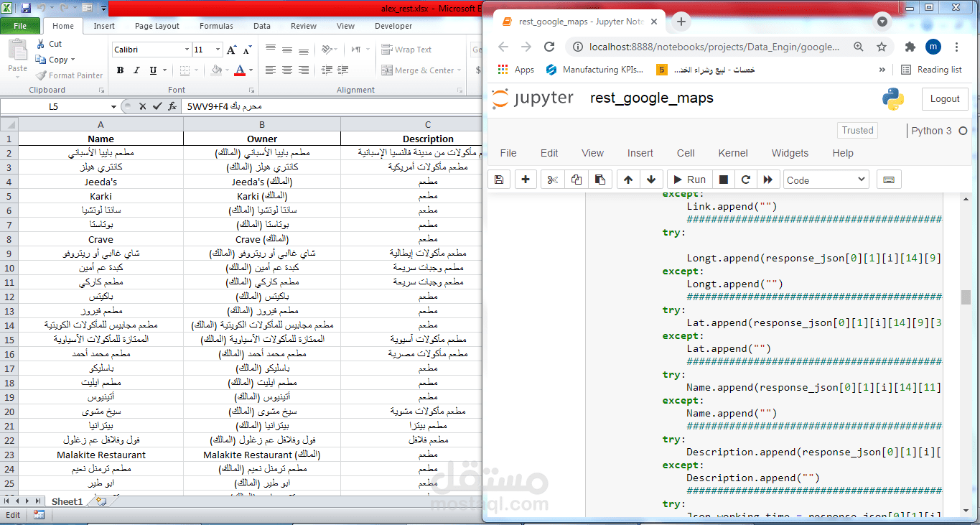Open Excel font size 11 dropdown
The image size is (980, 525).
pos(218,50)
